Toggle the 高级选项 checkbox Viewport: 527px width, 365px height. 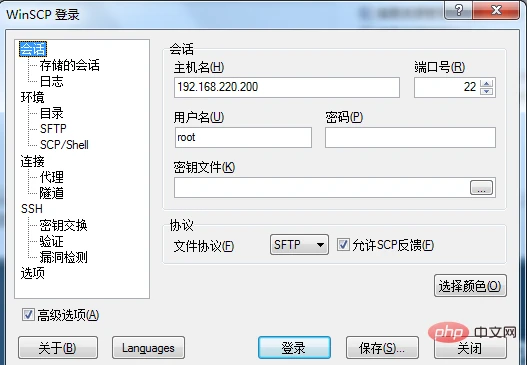[28, 315]
